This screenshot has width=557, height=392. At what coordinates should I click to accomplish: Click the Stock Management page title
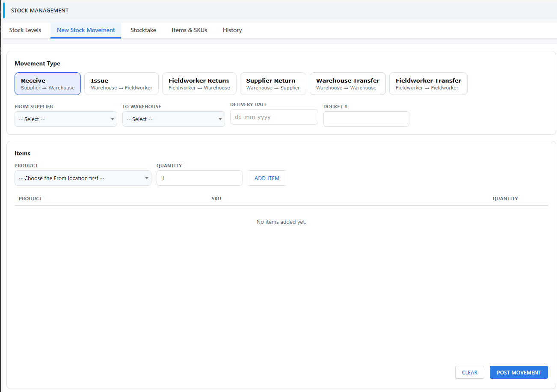40,10
